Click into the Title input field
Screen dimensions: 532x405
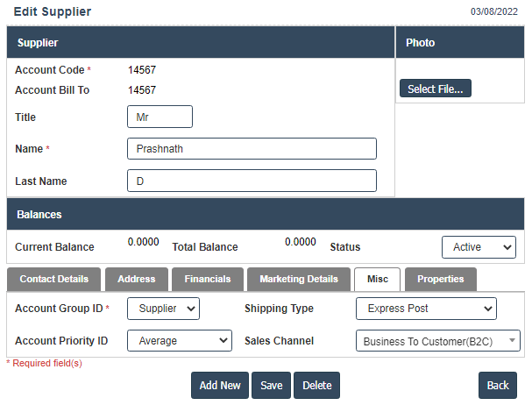pyautogui.click(x=160, y=117)
